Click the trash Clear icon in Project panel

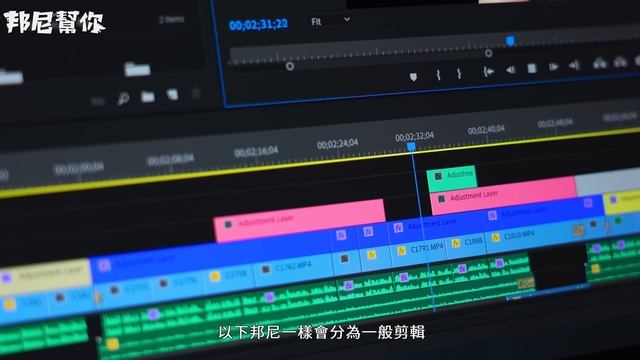(196, 93)
